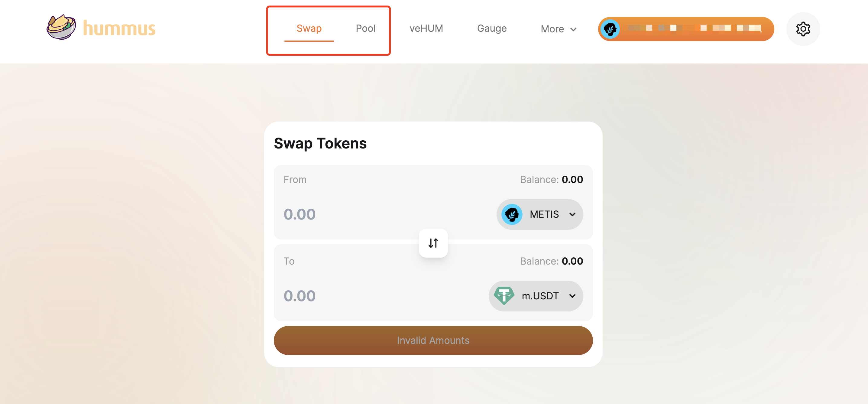Expand the More navigation dropdown

pos(558,29)
